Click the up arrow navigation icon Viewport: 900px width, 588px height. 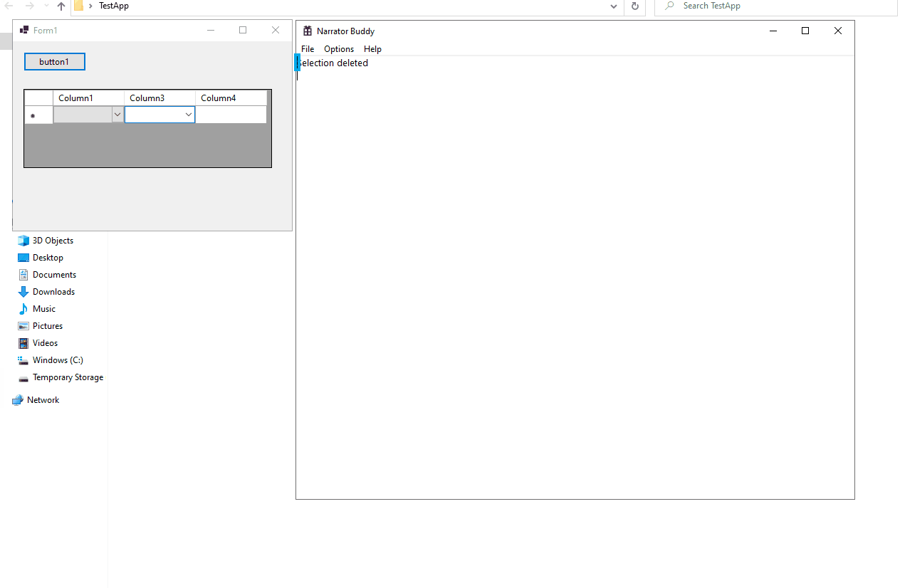61,6
